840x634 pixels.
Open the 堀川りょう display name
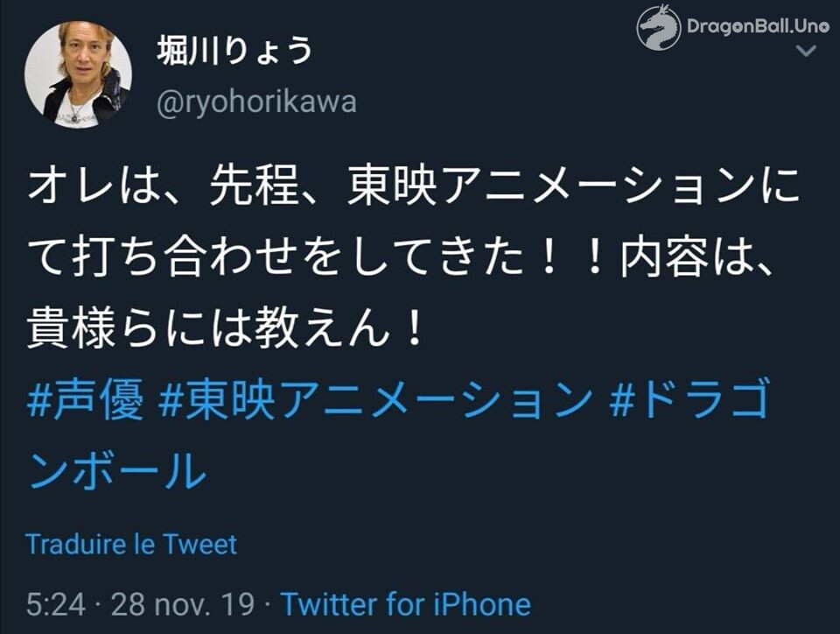pyautogui.click(x=234, y=51)
